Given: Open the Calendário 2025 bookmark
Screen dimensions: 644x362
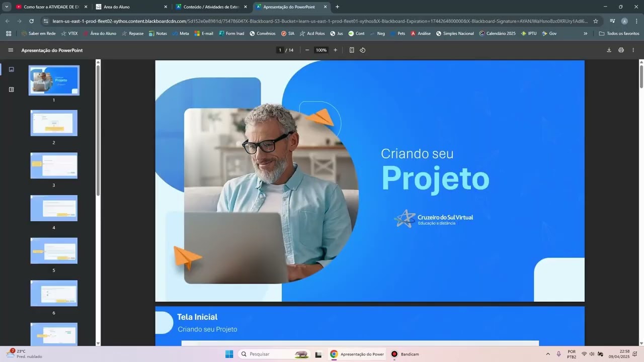Looking at the screenshot, I should (497, 34).
